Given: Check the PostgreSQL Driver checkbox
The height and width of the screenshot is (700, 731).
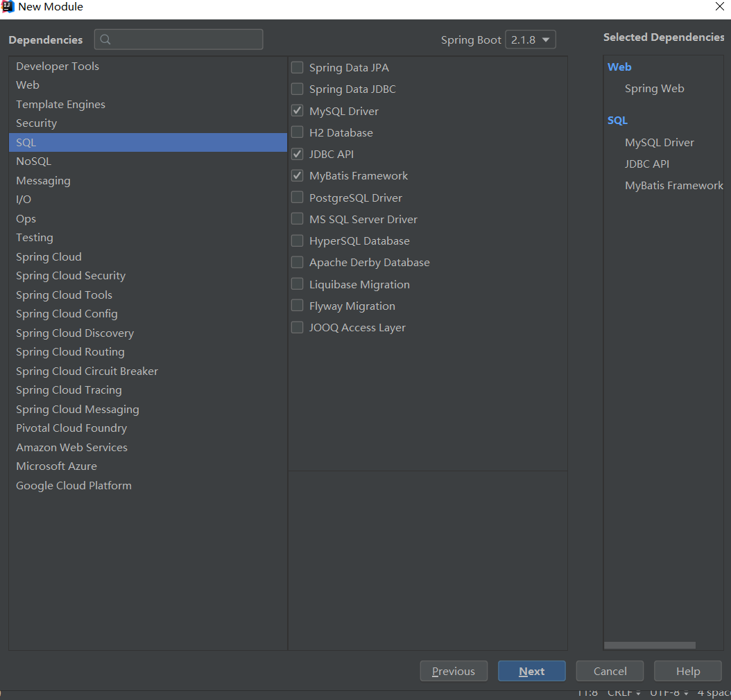Looking at the screenshot, I should 297,198.
